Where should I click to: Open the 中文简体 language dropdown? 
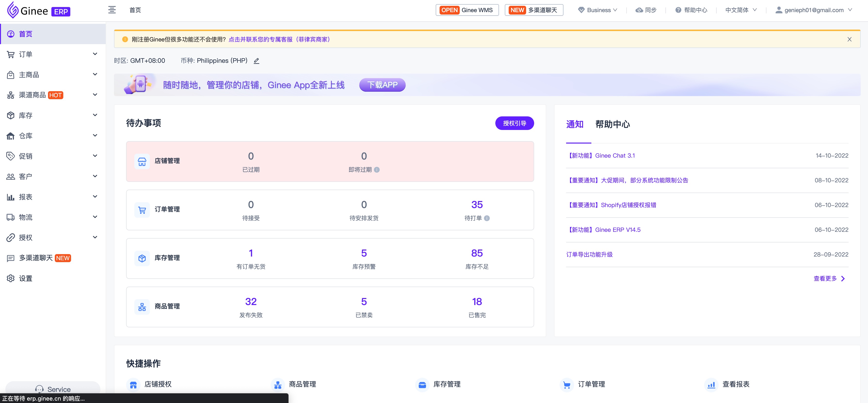click(x=741, y=10)
